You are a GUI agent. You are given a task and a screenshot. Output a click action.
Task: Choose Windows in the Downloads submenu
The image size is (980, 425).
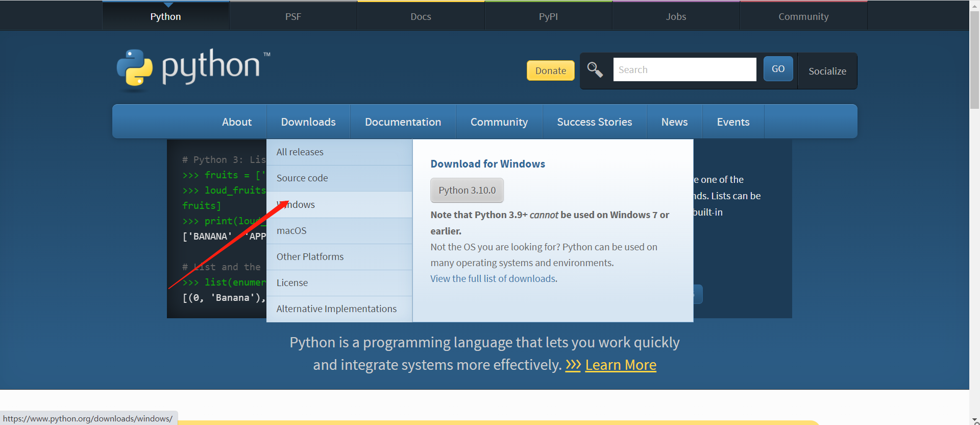pos(339,205)
